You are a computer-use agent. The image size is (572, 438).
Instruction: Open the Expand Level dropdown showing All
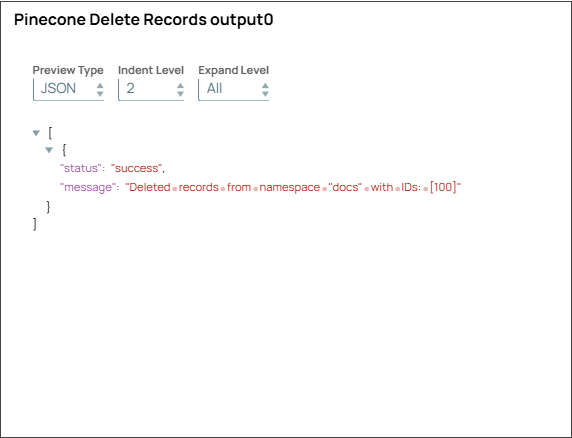point(233,89)
